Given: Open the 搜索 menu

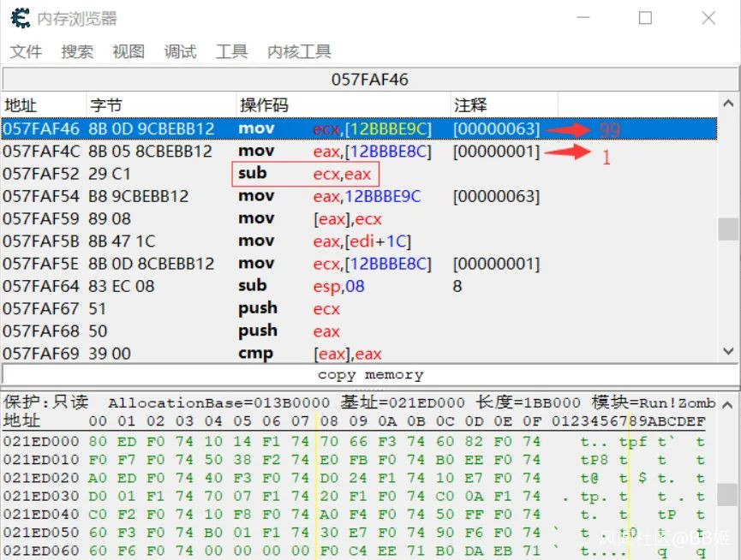Looking at the screenshot, I should [77, 51].
